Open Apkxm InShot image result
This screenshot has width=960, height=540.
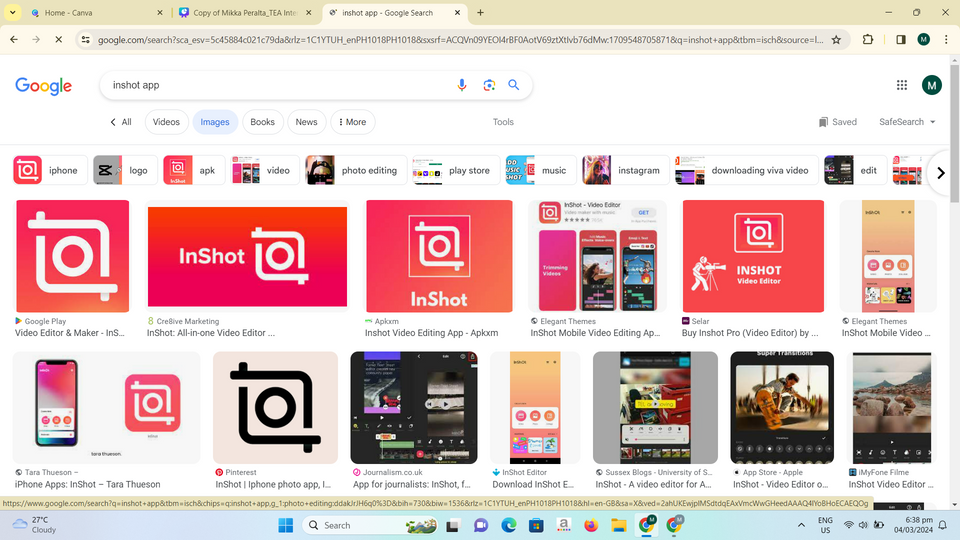[x=440, y=256]
